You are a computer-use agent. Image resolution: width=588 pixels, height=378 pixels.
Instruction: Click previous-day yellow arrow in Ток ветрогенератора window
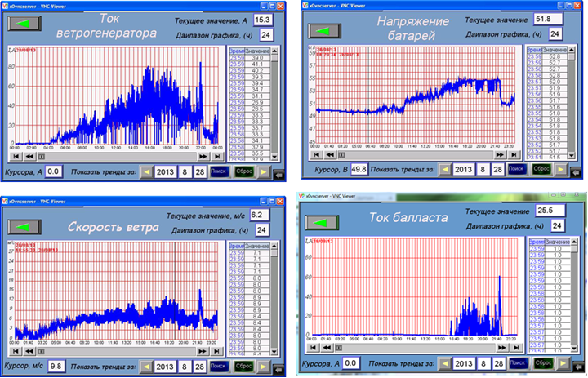147,172
